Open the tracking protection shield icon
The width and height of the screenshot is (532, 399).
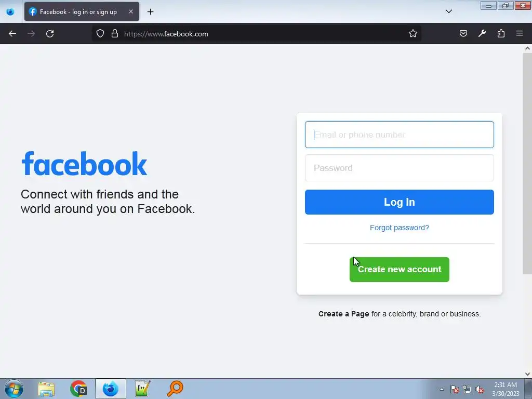pyautogui.click(x=100, y=34)
